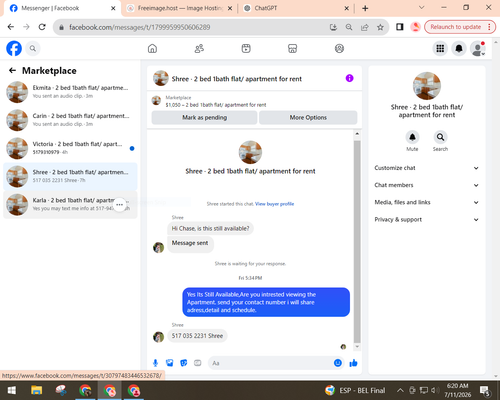Click the chat scrollbar up arrow
Image resolution: width=500 pixels, height=400 pixels.
pyautogui.click(x=357, y=134)
